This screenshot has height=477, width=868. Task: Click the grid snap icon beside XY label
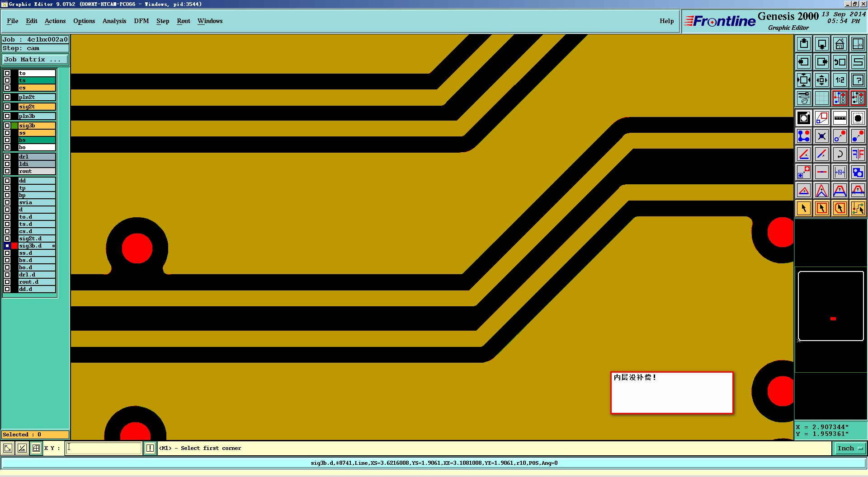36,448
